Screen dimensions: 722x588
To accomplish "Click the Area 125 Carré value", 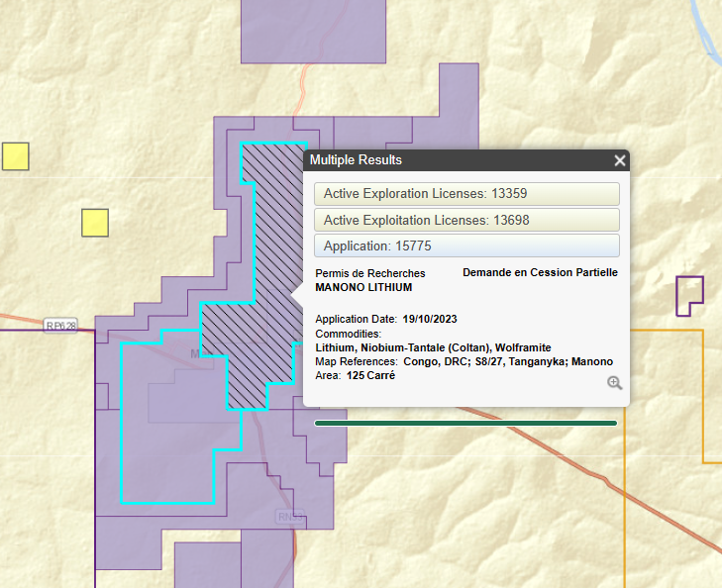I will pyautogui.click(x=370, y=375).
